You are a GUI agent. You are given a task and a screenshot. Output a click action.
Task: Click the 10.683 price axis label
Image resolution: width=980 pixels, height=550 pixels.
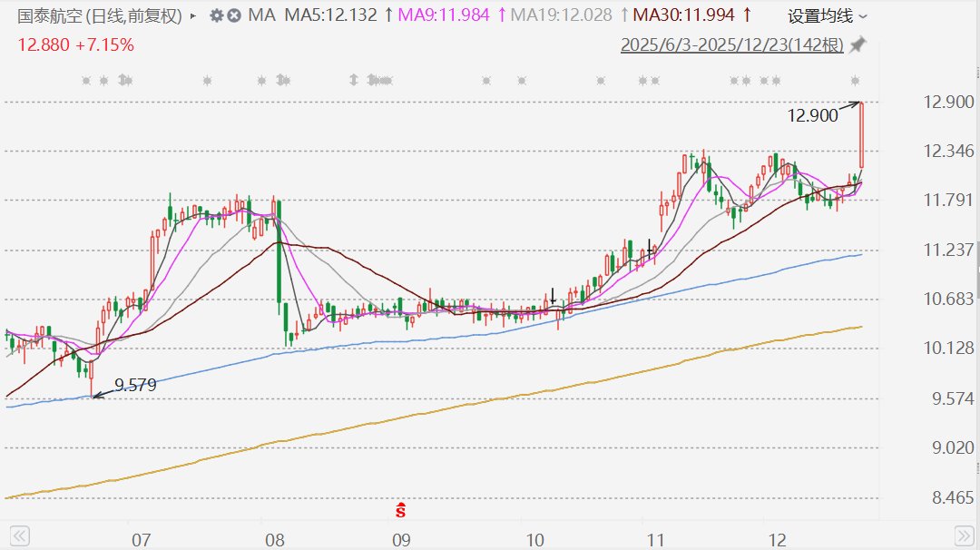(949, 299)
